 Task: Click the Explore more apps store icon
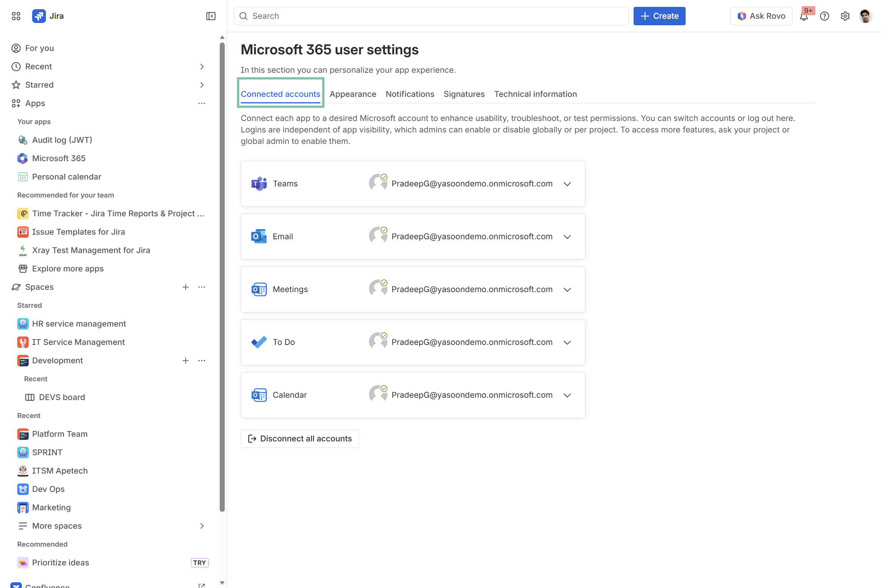click(23, 269)
